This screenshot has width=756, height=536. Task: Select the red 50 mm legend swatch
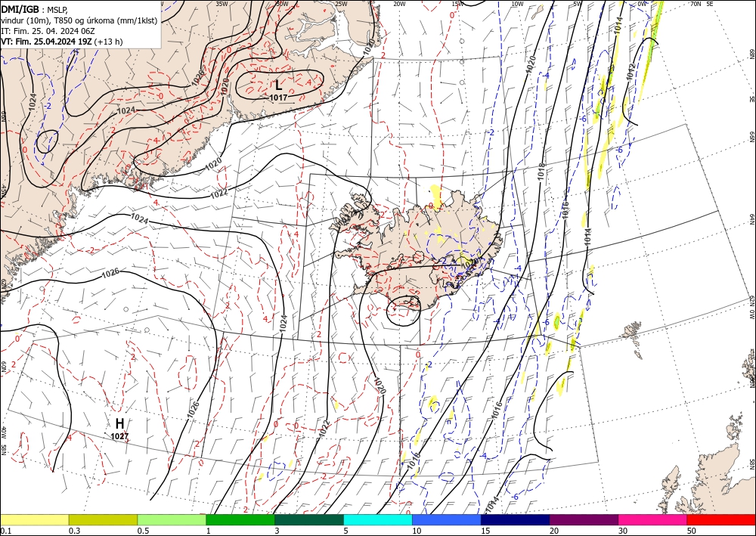point(721,519)
